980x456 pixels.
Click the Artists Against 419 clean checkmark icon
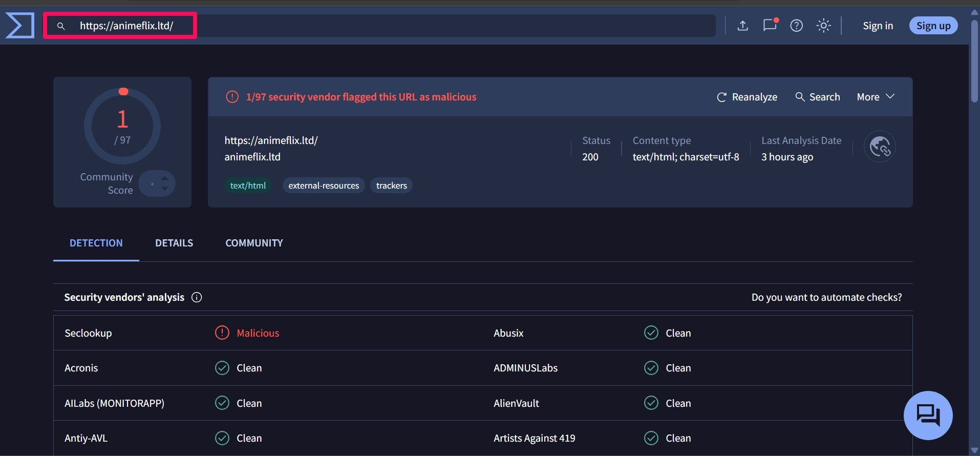click(x=651, y=438)
